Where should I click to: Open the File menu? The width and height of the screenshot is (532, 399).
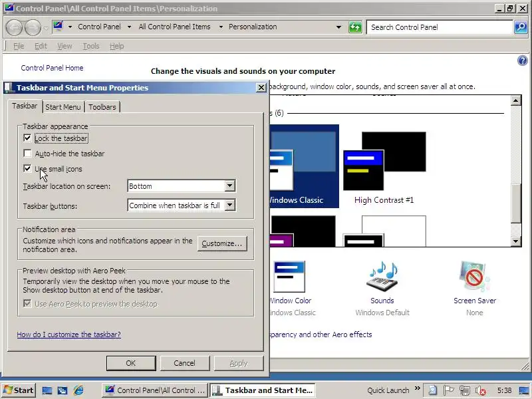[x=19, y=46]
